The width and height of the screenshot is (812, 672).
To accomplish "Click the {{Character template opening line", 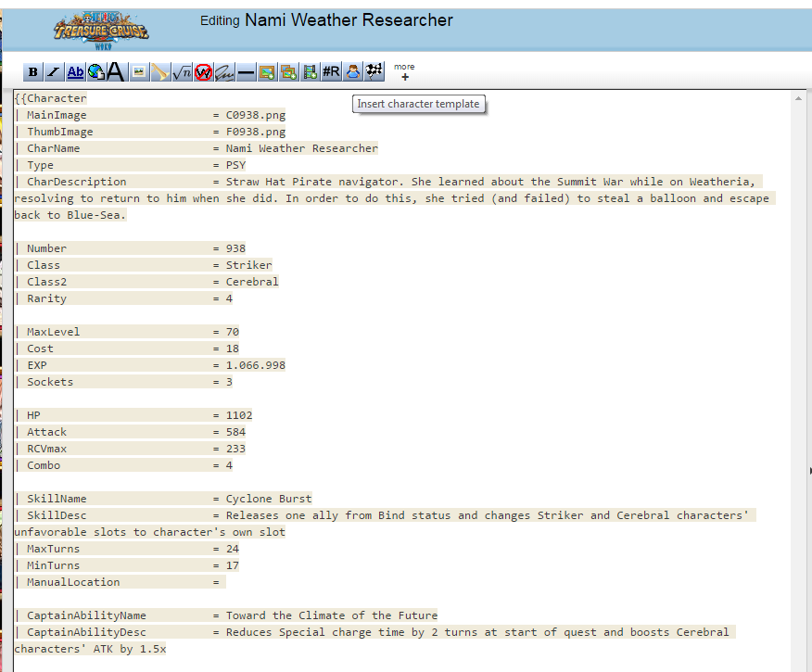I will [51, 98].
